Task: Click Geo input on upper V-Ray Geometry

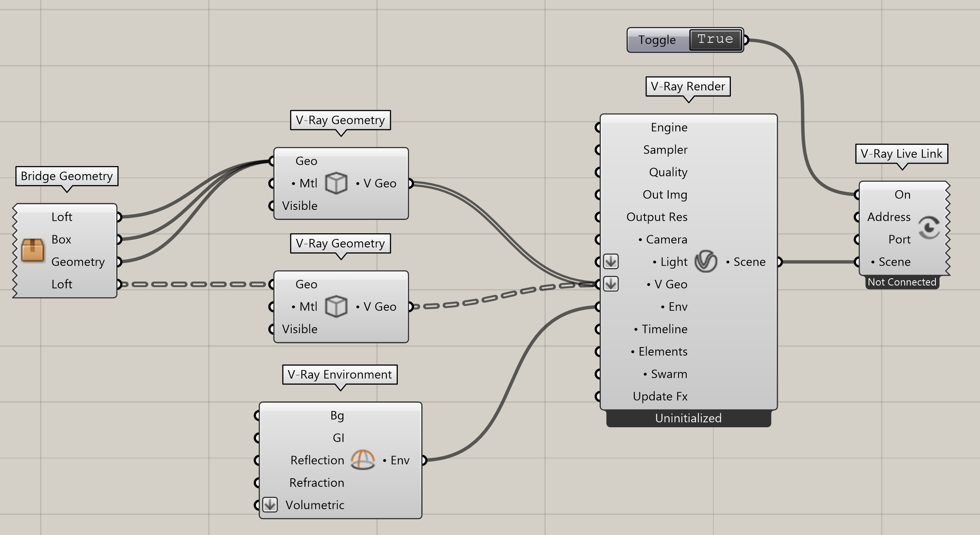Action: 306,161
